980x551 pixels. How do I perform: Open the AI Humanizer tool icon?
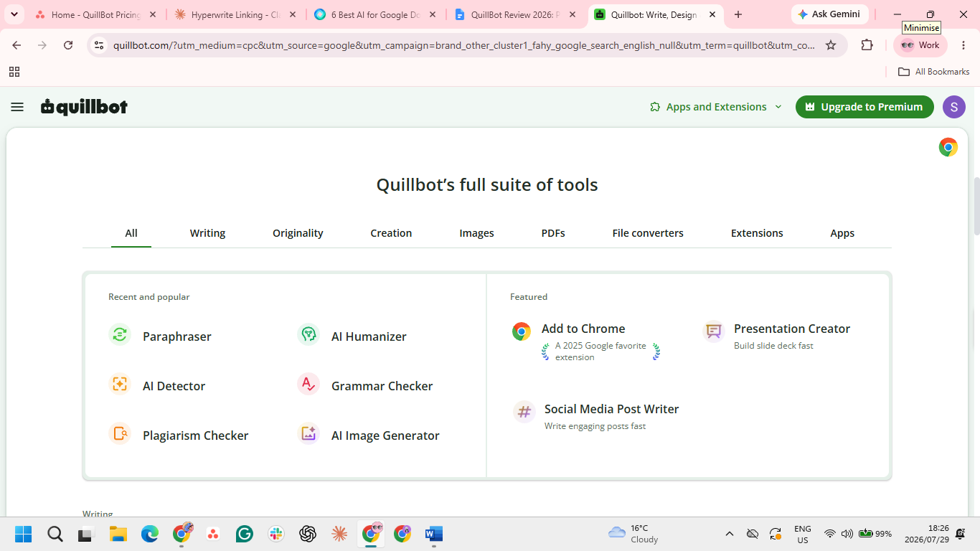(308, 335)
